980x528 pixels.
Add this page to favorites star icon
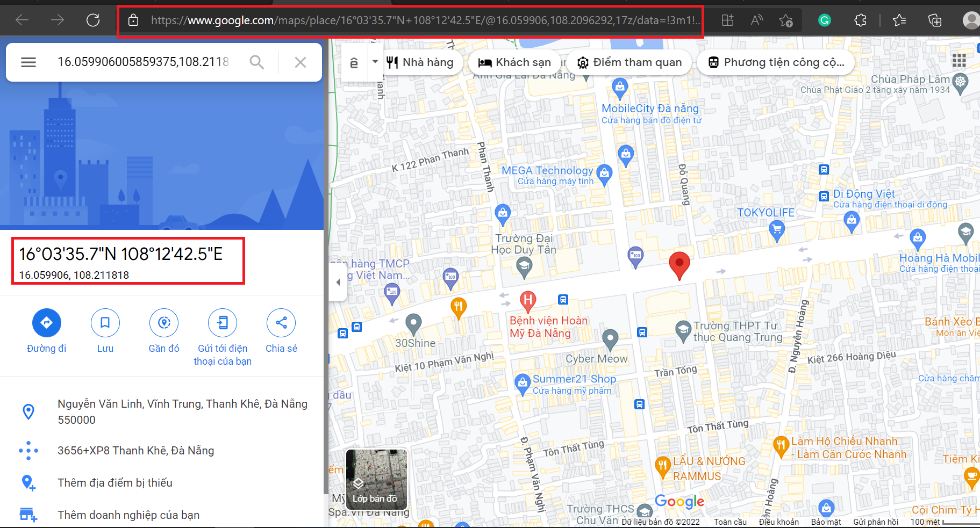786,20
